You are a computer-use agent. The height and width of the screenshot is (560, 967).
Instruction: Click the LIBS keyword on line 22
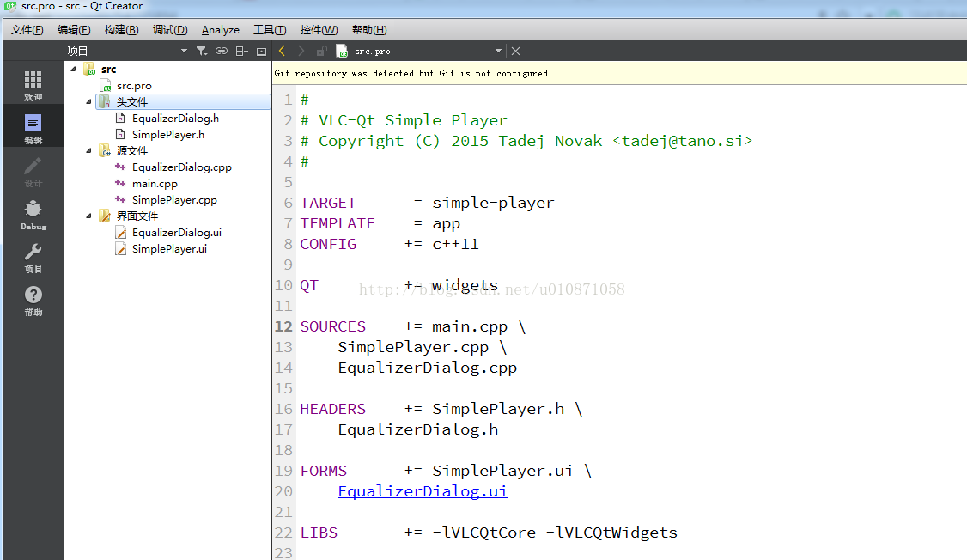coord(319,533)
